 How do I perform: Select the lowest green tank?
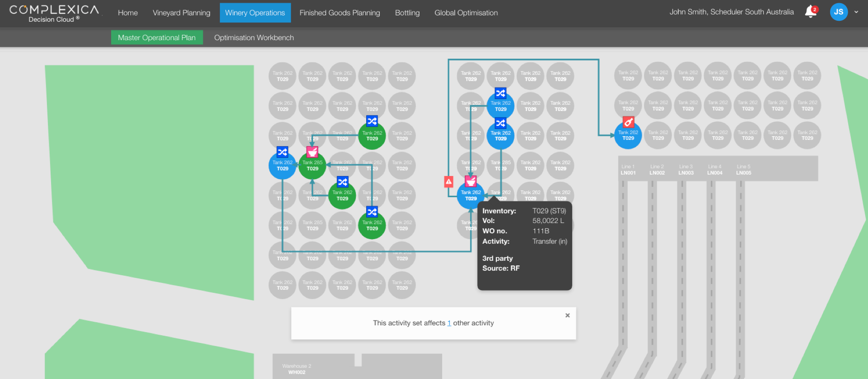click(372, 225)
